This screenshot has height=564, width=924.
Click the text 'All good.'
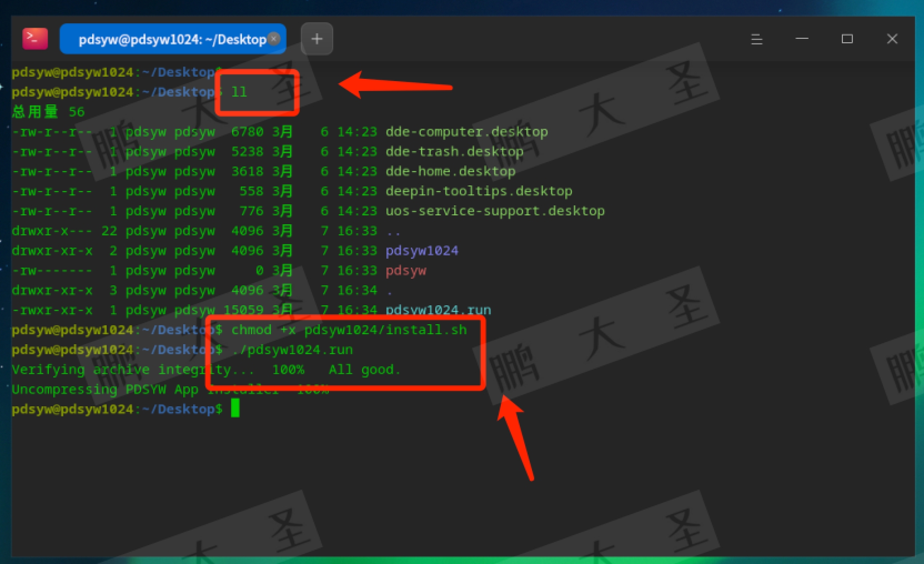pyautogui.click(x=364, y=370)
